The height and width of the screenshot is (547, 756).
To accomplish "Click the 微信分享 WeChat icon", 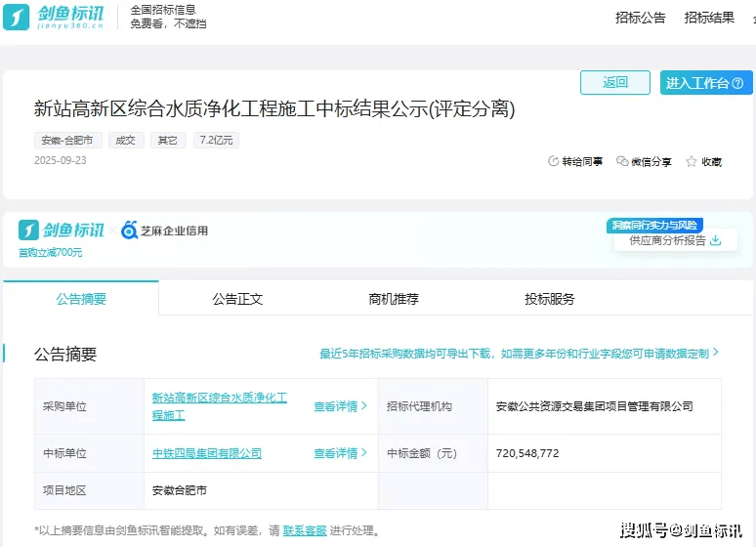I will (622, 161).
